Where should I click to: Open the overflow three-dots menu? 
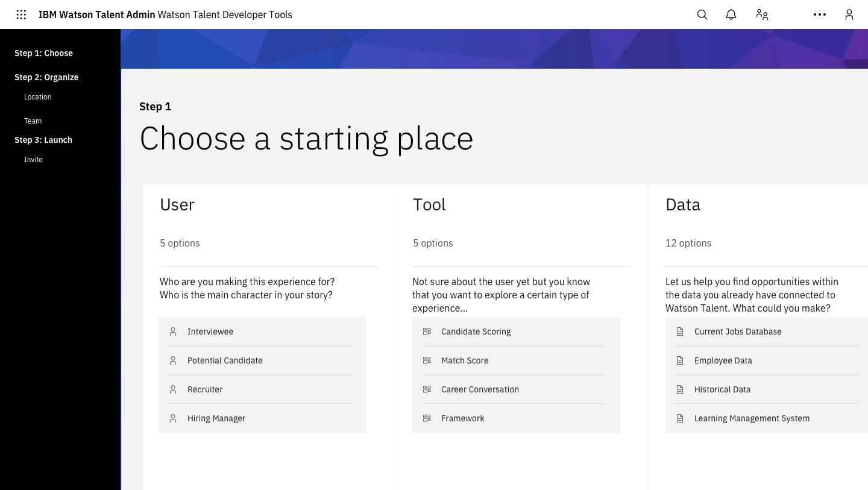(x=820, y=14)
